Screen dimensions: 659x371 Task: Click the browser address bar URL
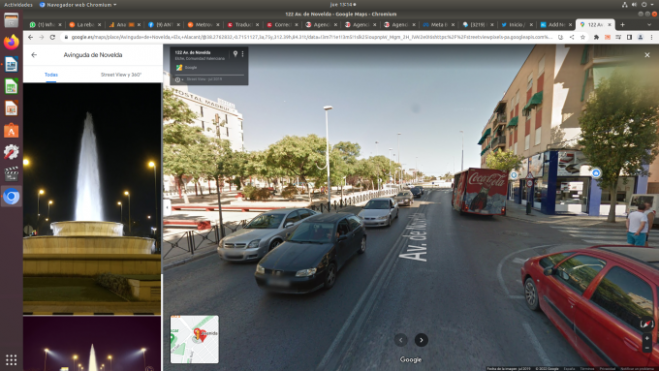311,37
